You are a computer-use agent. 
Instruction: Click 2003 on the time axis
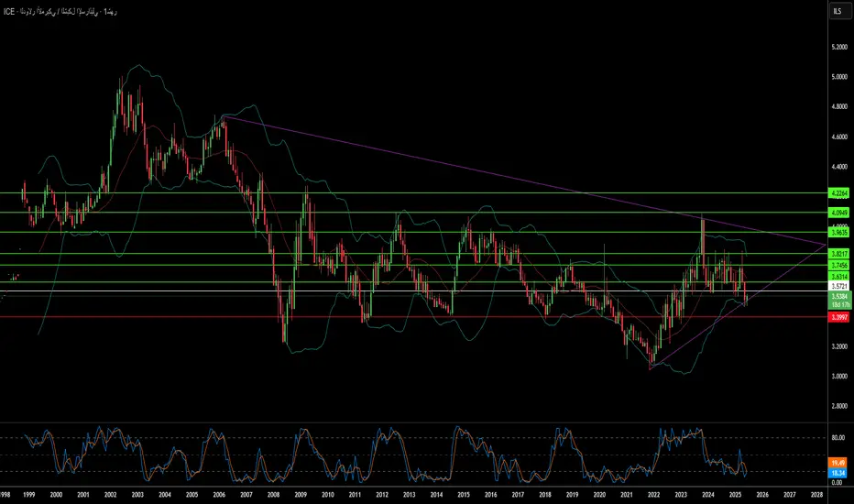[x=137, y=495]
